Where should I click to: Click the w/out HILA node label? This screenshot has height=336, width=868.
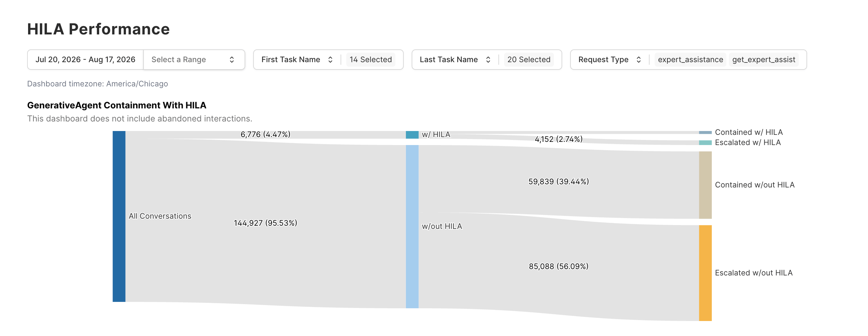(x=442, y=226)
